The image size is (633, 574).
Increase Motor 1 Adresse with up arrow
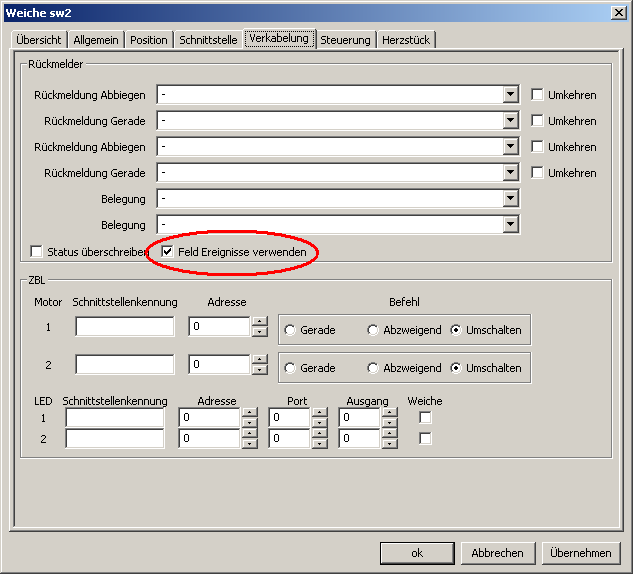260,322
